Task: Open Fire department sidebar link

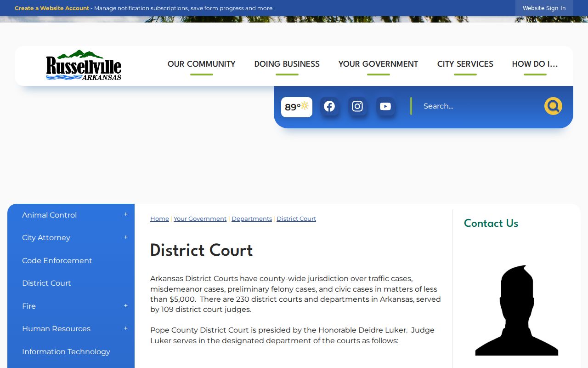Action: coord(29,306)
